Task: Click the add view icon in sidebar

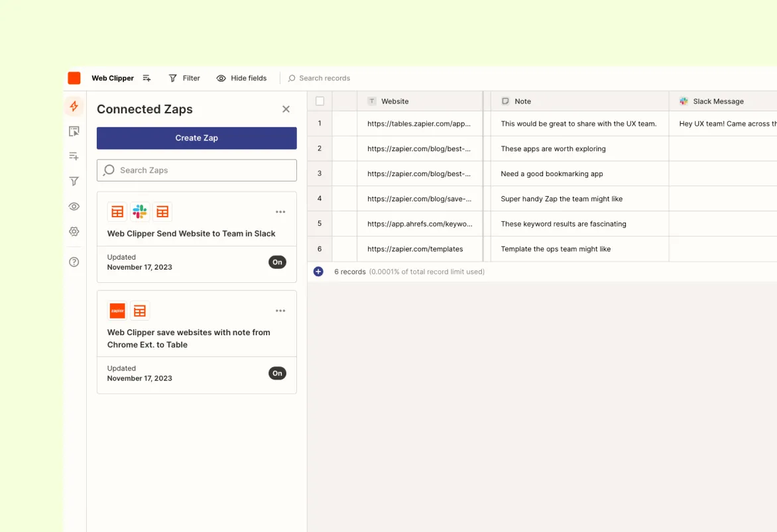Action: 74,156
